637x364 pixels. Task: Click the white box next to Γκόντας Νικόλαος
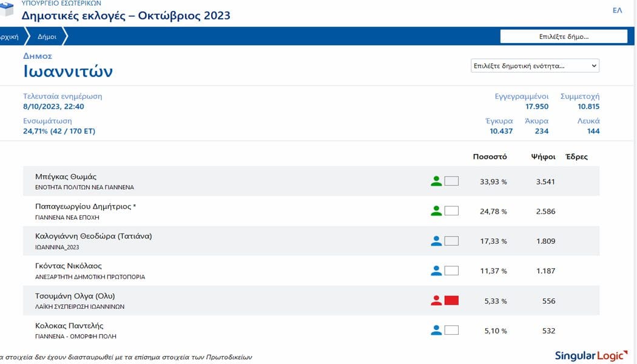coord(451,271)
